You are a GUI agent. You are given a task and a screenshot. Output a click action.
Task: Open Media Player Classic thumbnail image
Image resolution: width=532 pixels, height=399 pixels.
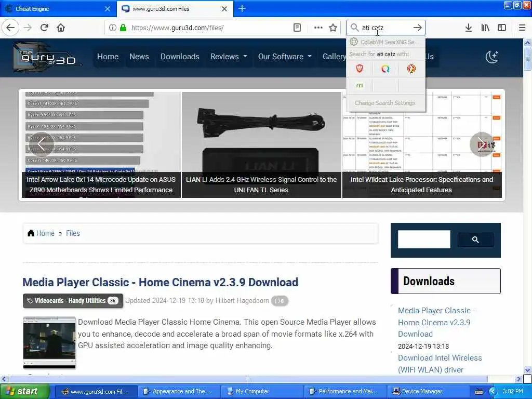pyautogui.click(x=49, y=342)
